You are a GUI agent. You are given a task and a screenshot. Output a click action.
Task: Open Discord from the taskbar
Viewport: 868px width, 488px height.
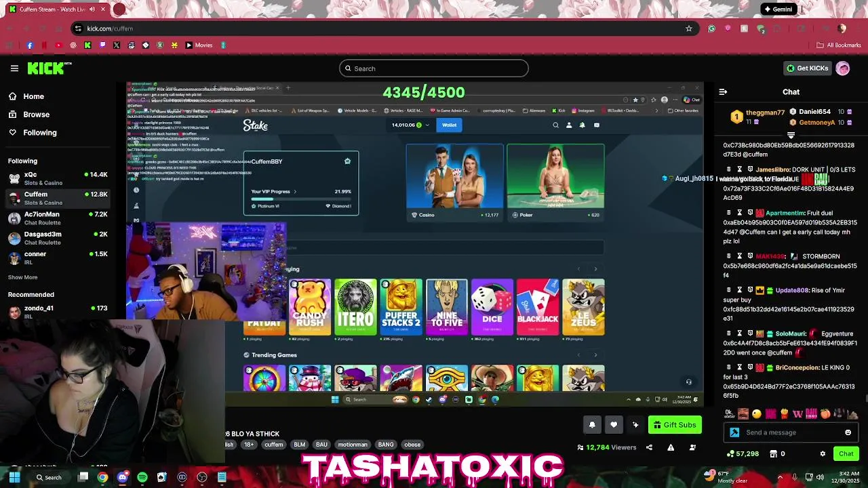coord(122,477)
